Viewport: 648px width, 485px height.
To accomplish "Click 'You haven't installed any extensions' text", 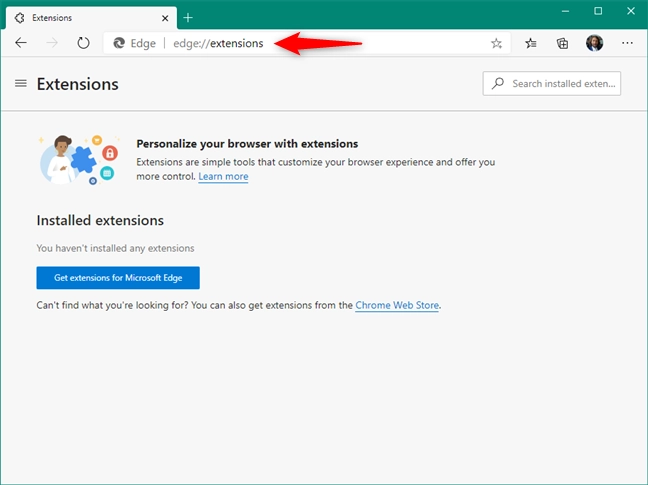I will [115, 248].
